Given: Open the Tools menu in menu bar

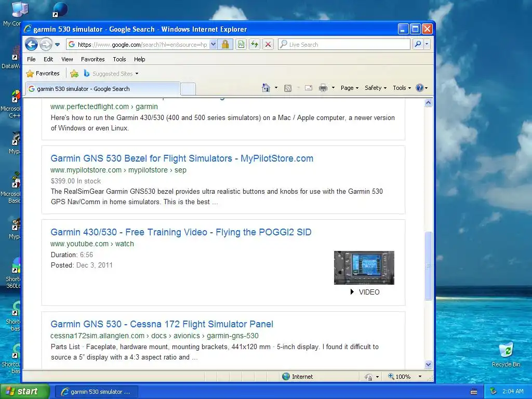Looking at the screenshot, I should (119, 59).
